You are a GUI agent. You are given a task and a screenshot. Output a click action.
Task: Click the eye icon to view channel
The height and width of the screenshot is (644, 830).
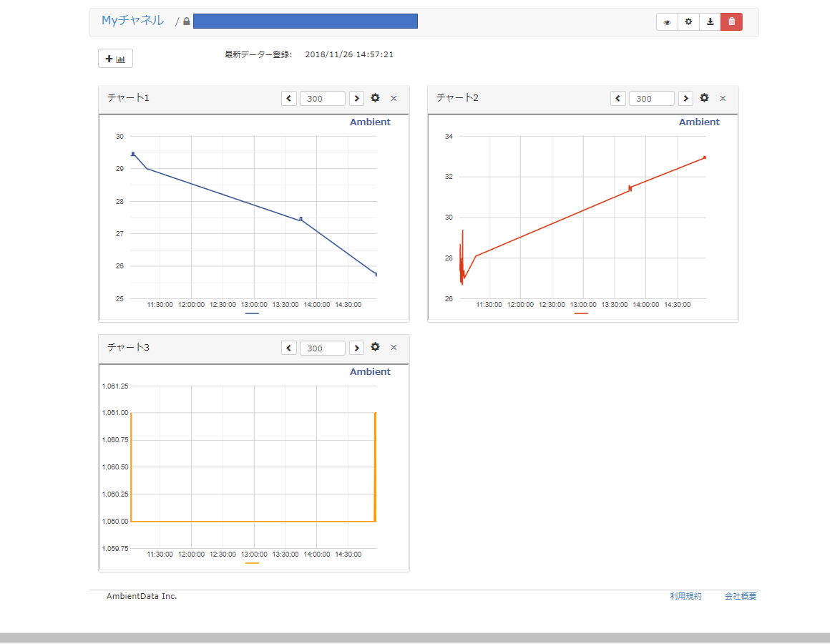pos(667,21)
